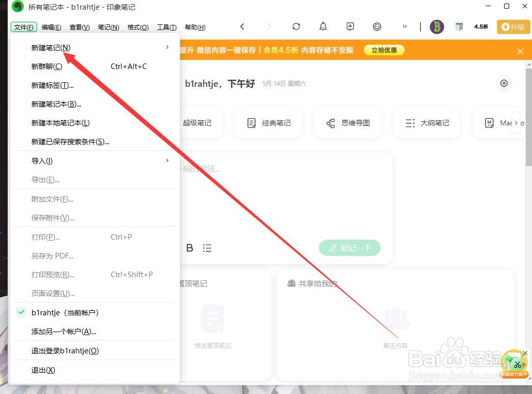Open the 查看(V) menu
Image resolution: width=532 pixels, height=394 pixels.
(79, 27)
